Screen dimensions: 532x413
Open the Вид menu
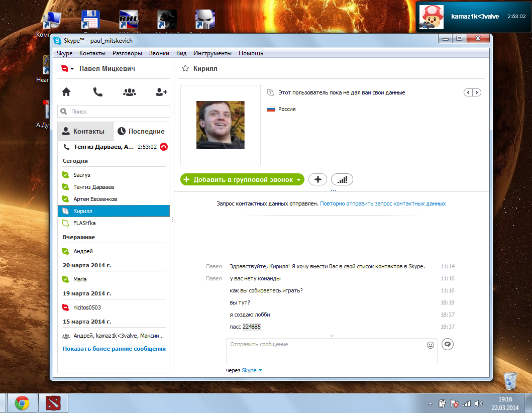pos(181,53)
